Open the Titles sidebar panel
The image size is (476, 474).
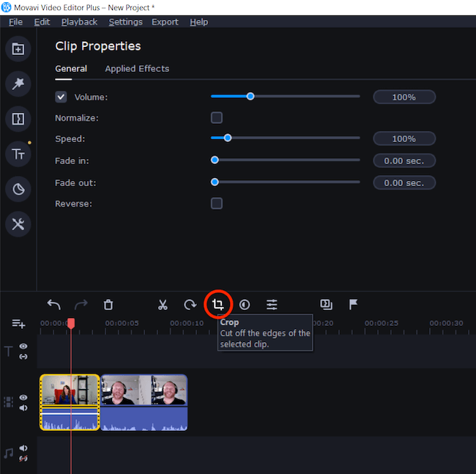(x=18, y=154)
